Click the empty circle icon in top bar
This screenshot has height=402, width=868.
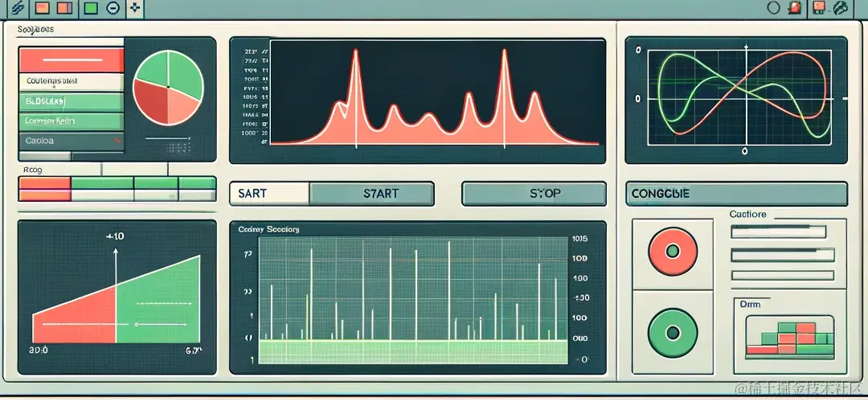[774, 8]
